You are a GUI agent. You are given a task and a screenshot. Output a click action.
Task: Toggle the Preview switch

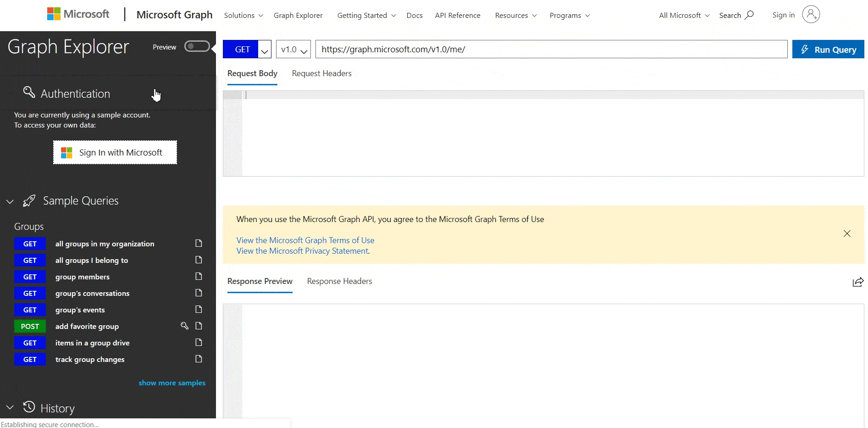point(197,46)
